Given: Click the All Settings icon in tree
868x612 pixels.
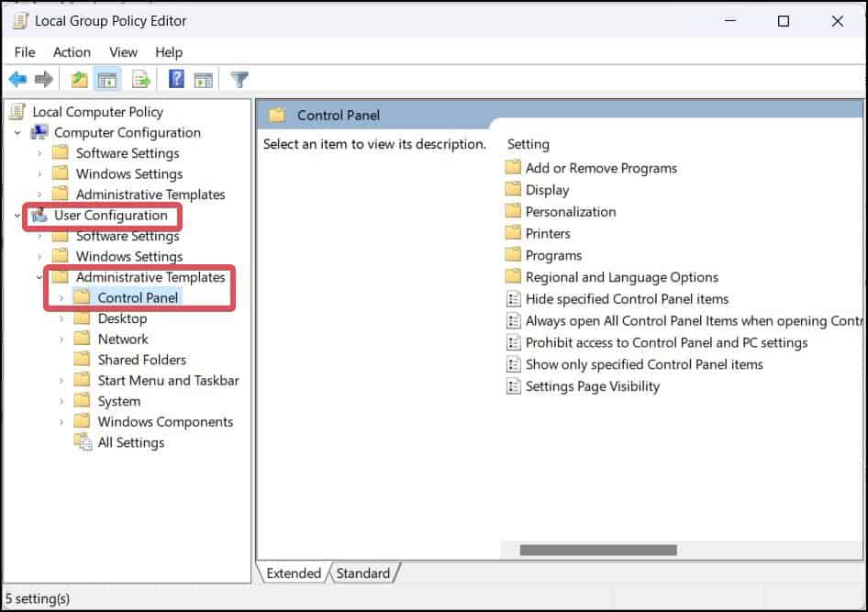Looking at the screenshot, I should [83, 442].
